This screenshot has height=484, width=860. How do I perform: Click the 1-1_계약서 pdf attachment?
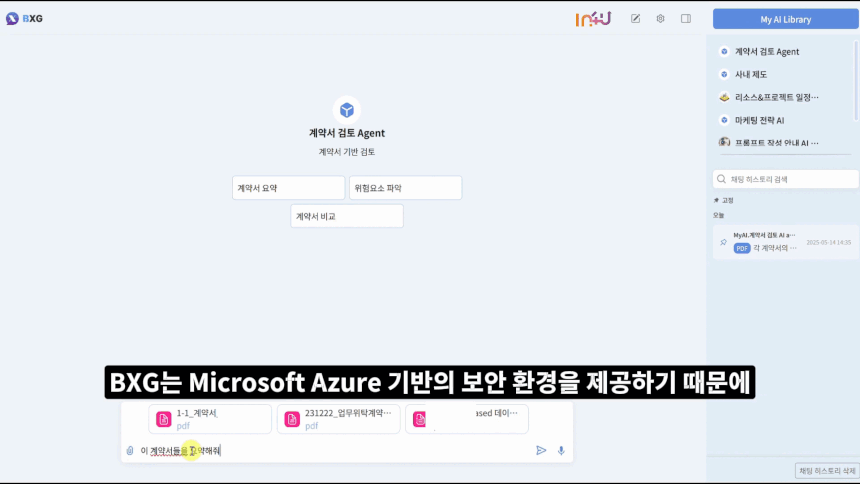210,419
